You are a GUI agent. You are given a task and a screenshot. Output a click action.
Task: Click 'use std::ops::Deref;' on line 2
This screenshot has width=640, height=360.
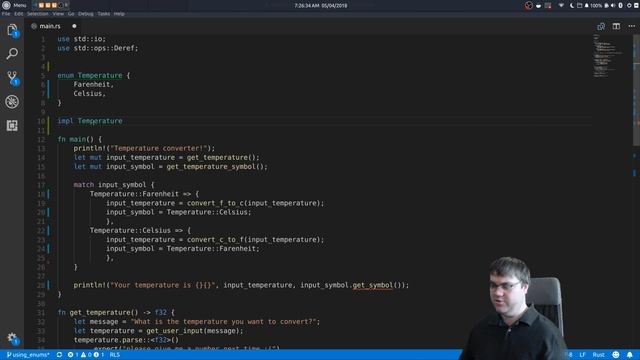tap(98, 48)
